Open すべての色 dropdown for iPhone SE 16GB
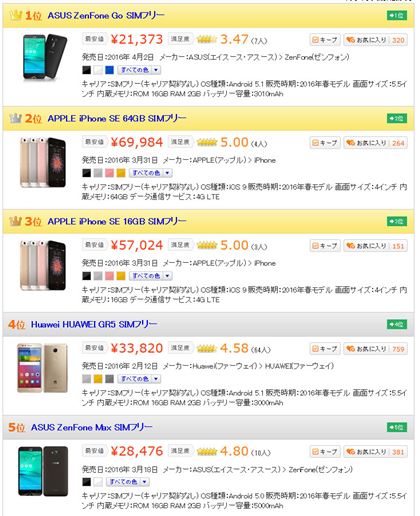Viewport: 420px width, 516px height. (x=151, y=276)
